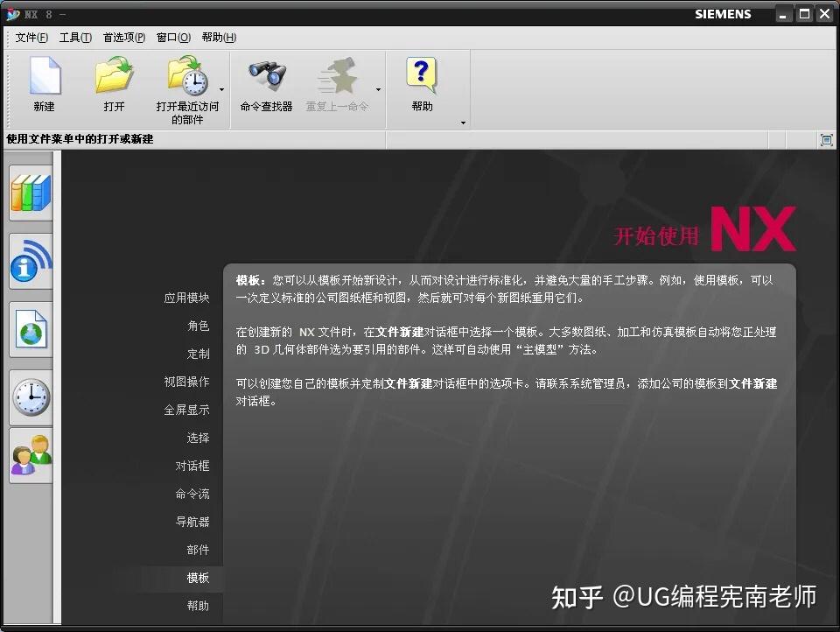Open the web page document sidebar palette
840x632 pixels.
31,329
